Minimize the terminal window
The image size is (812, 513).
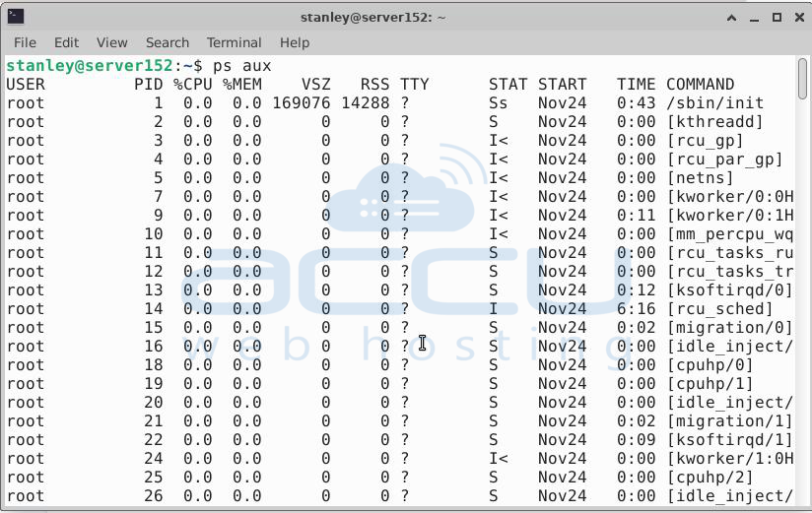pyautogui.click(x=754, y=18)
